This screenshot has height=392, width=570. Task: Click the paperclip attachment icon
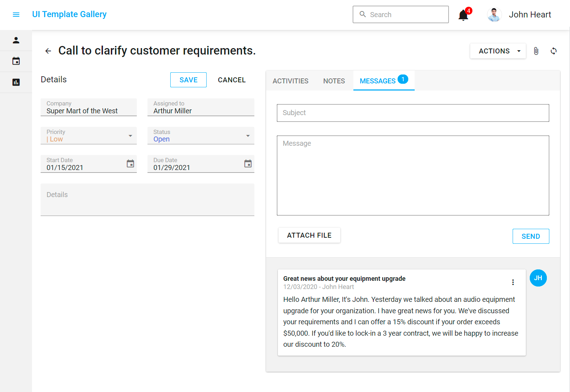(536, 51)
